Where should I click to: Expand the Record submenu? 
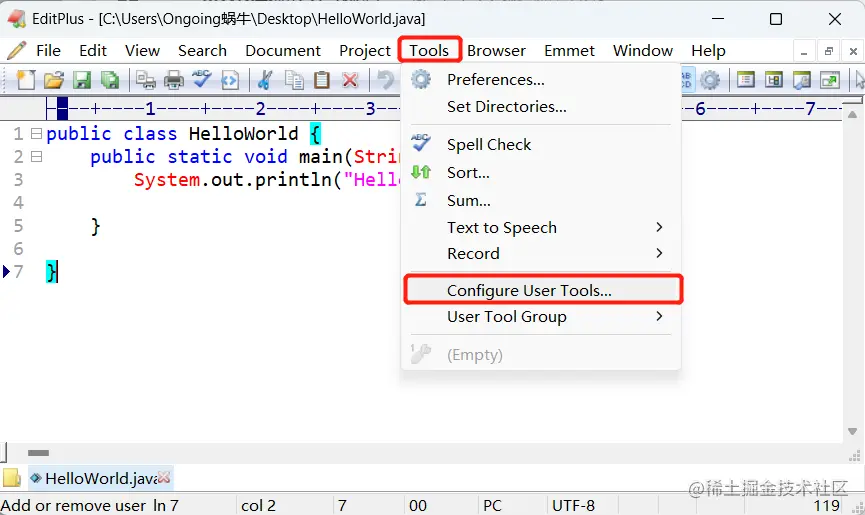pos(659,253)
